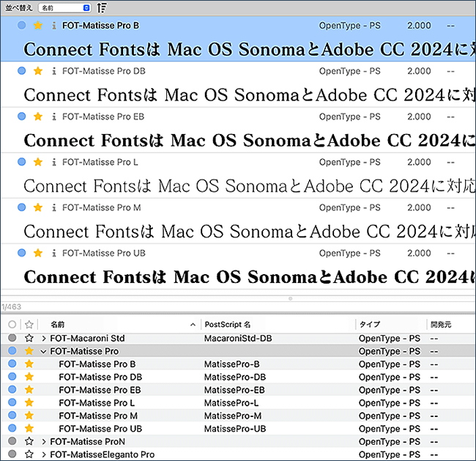Click favorite star on Matisse Pro EB preview

point(38,117)
